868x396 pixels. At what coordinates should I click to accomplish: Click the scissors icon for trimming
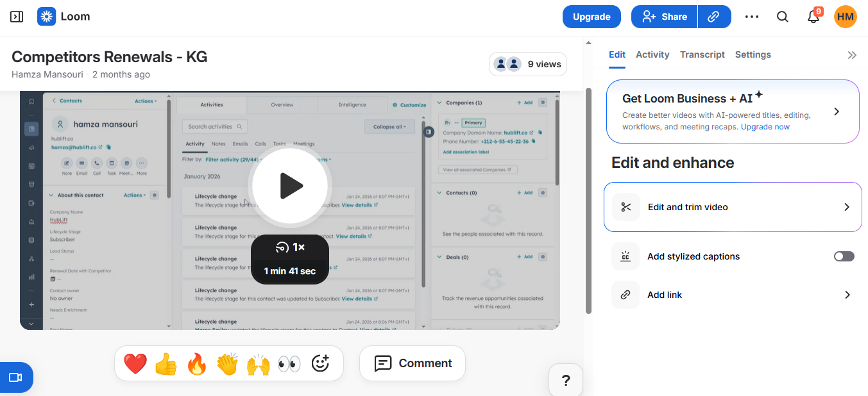[626, 207]
